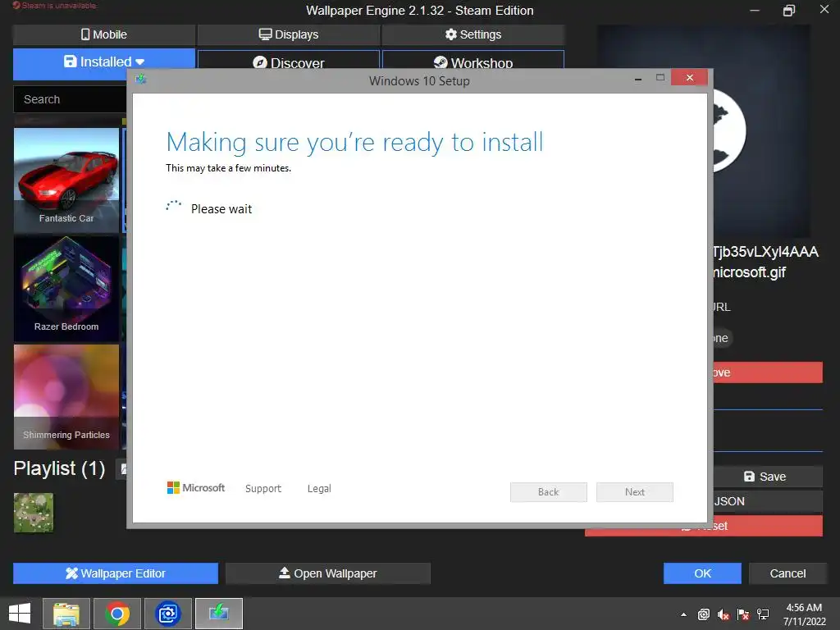The image size is (840, 630).
Task: Click the Open Wallpaper button
Action: point(328,573)
